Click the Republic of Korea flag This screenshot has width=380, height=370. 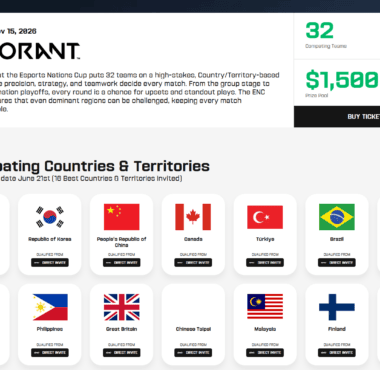click(50, 217)
